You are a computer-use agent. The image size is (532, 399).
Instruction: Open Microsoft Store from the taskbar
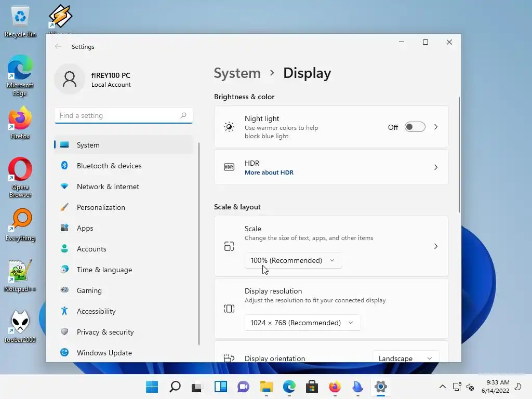point(312,387)
